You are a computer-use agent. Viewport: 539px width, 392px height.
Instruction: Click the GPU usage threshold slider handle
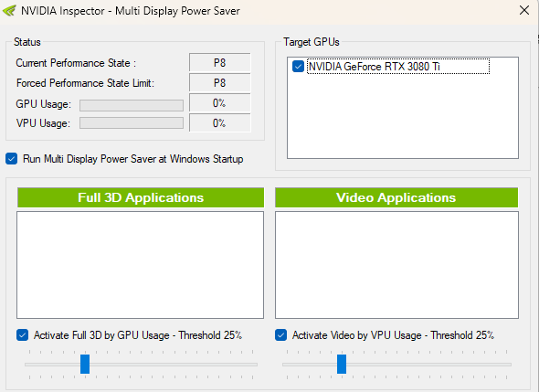[x=85, y=364]
